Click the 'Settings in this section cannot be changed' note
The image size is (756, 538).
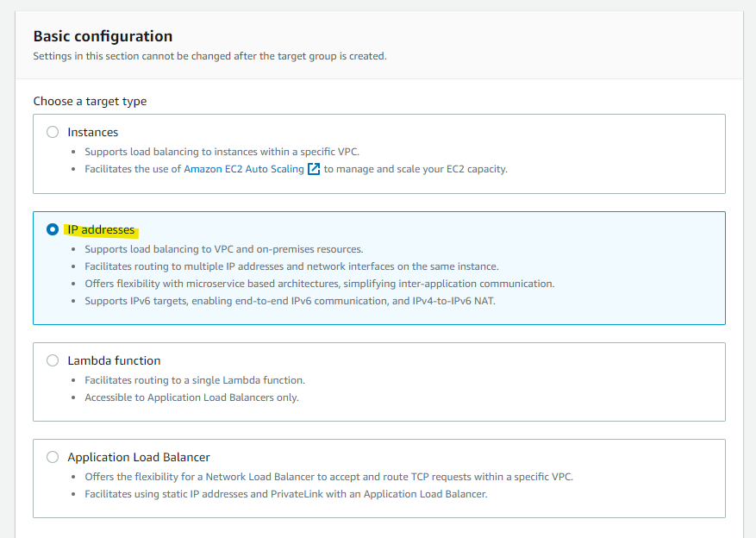click(x=209, y=56)
